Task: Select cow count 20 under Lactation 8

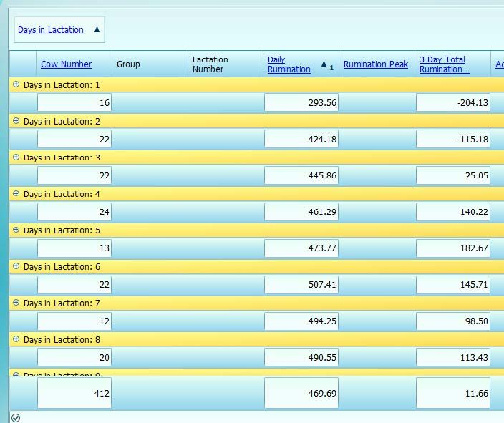Action: pos(74,357)
